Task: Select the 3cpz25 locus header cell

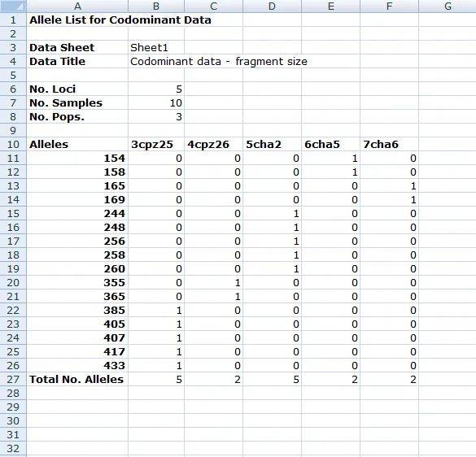Action: pyautogui.click(x=156, y=145)
